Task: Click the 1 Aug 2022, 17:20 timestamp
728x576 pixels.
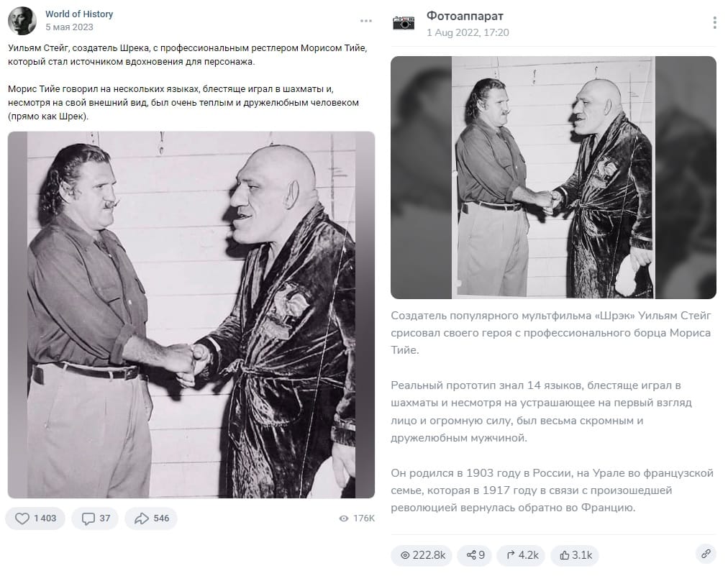Action: point(468,32)
